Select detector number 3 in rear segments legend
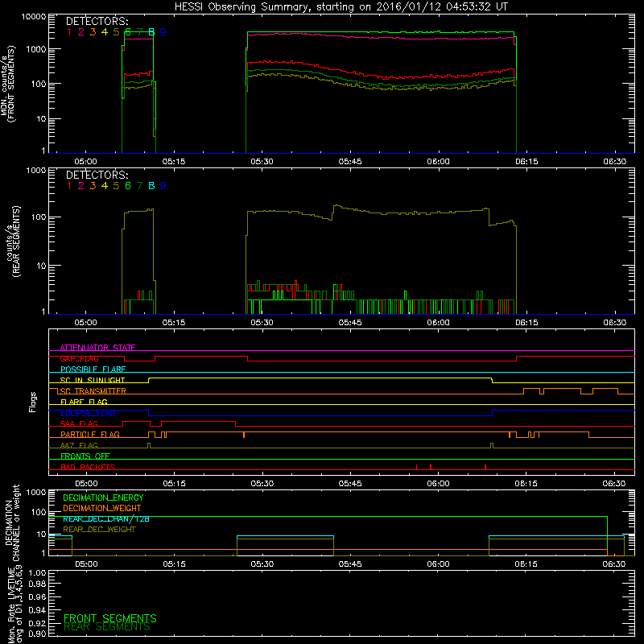 [x=93, y=186]
